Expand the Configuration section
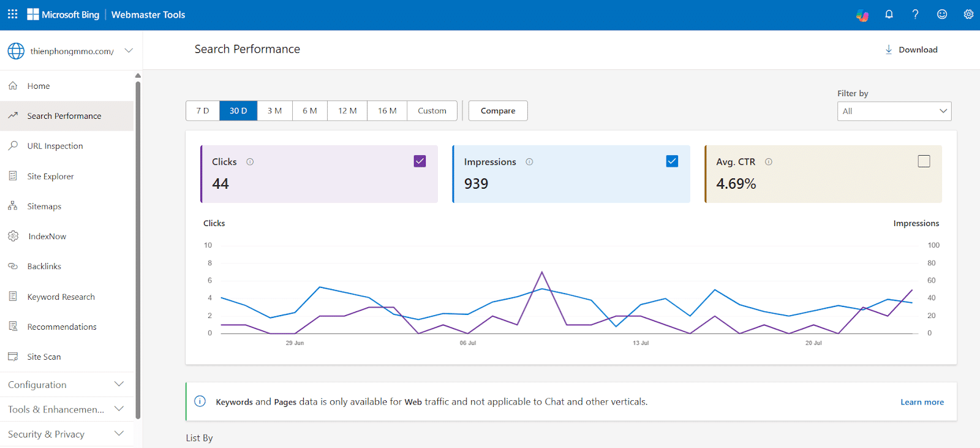 (x=67, y=384)
